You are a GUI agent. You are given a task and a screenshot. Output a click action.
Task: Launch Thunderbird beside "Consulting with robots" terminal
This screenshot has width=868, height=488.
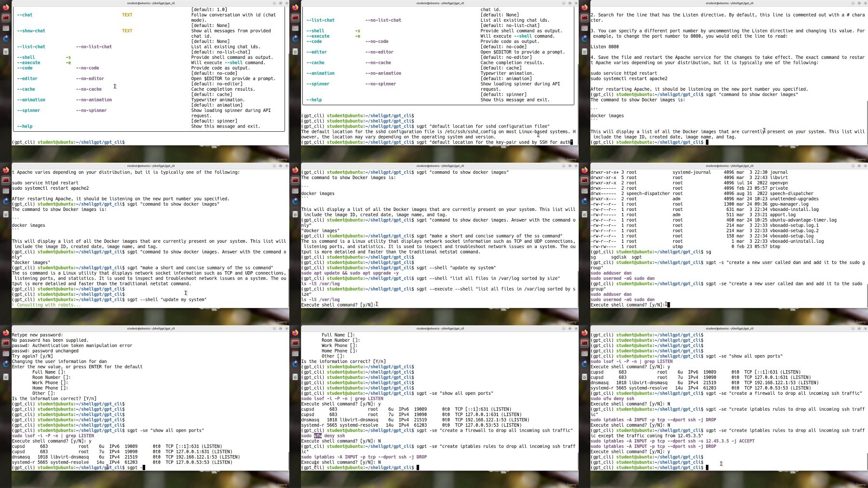point(6,201)
